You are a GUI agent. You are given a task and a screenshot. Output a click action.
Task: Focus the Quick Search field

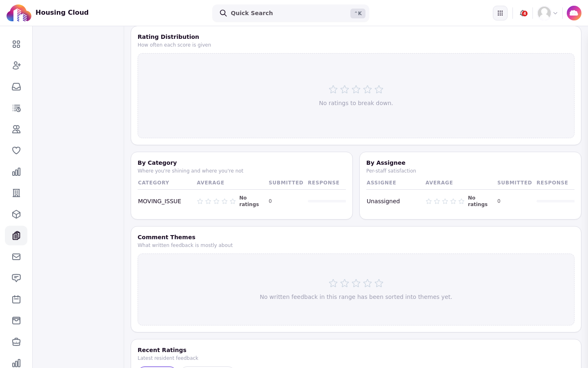pos(291,13)
